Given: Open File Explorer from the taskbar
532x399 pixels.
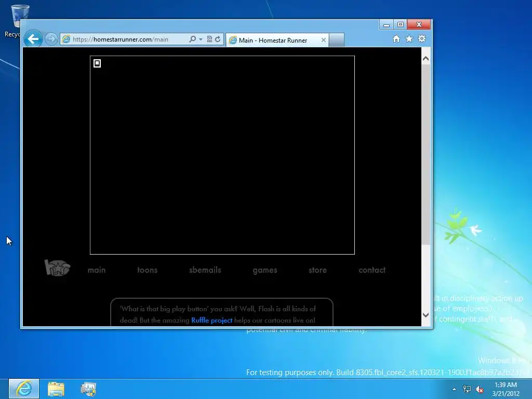Looking at the screenshot, I should pyautogui.click(x=56, y=389).
